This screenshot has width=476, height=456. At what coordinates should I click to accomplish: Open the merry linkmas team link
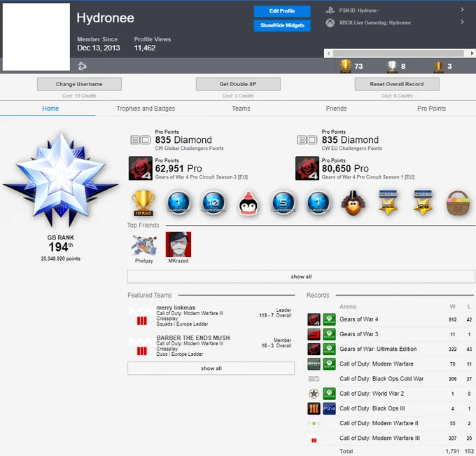coord(176,308)
